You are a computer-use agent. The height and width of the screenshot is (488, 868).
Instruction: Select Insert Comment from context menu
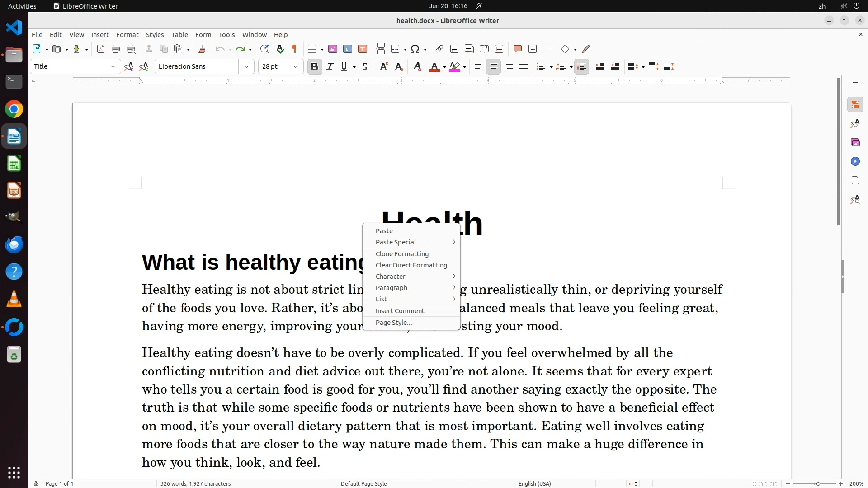tap(400, 311)
